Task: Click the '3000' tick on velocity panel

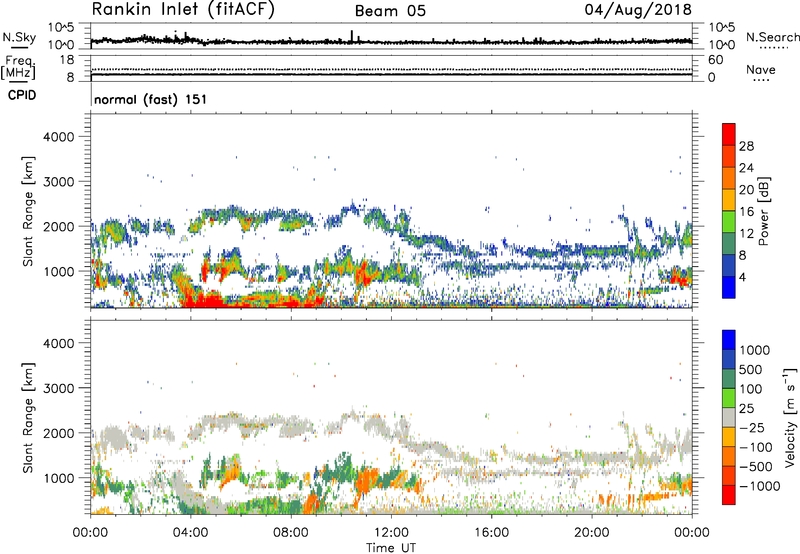Action: tap(59, 388)
